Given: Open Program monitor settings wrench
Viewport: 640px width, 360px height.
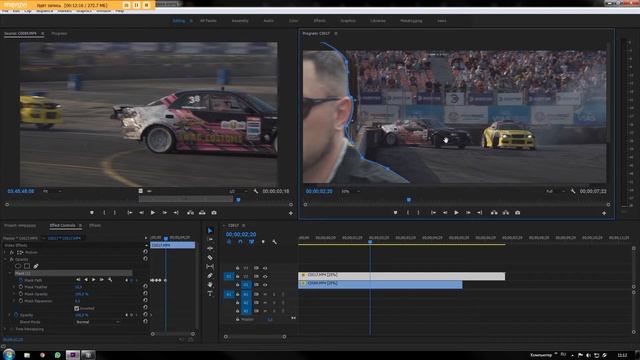Looking at the screenshot, I should (x=573, y=191).
